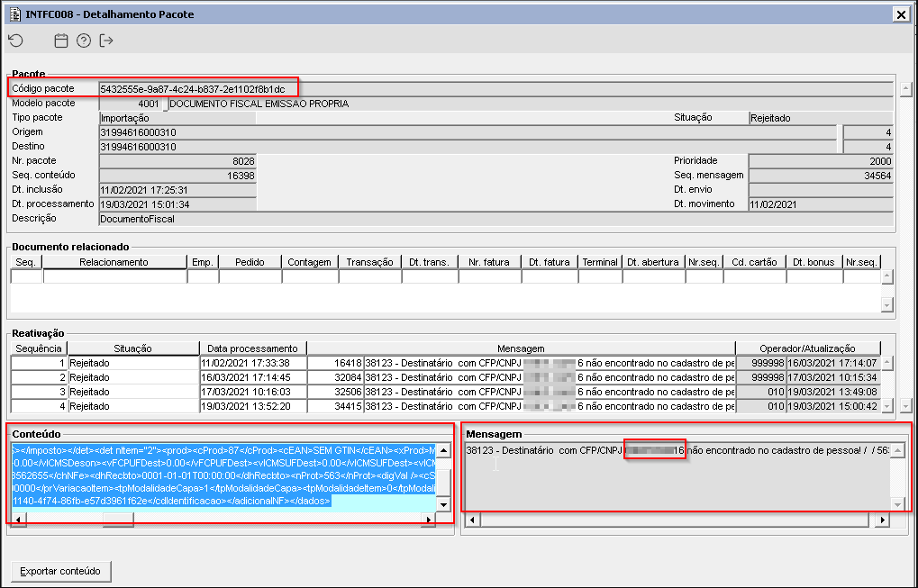
Task: Click the Mensagem horizontal scrollbar right arrow
Action: (x=882, y=519)
